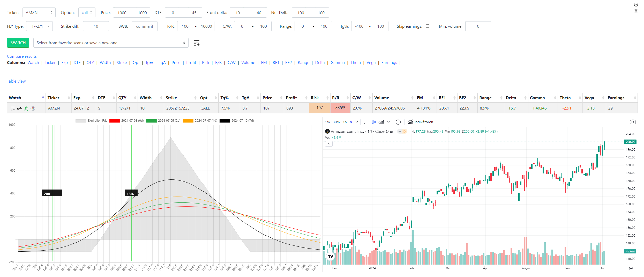Viewport: 644px width, 277px height.
Task: Toggle 2024-07-03 (0d) legend series
Action: [126, 121]
